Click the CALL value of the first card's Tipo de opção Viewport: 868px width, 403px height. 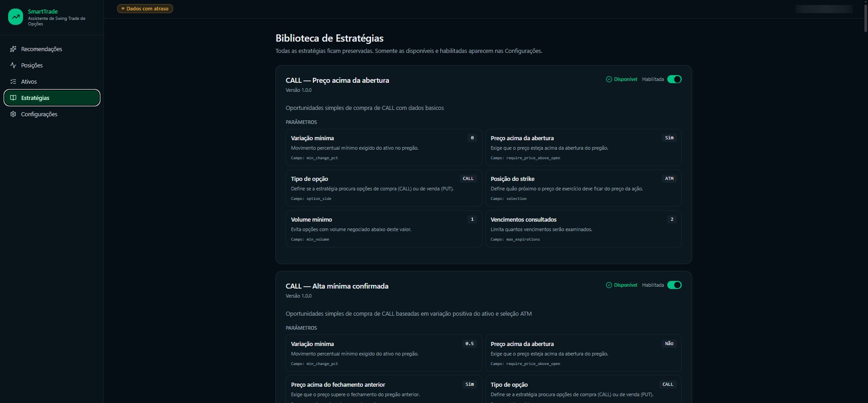(x=468, y=179)
